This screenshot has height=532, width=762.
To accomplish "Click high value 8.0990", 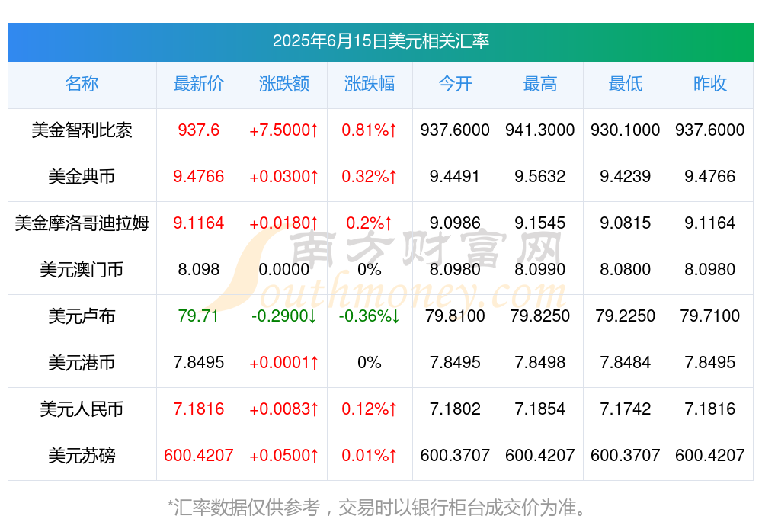I will coord(540,269).
